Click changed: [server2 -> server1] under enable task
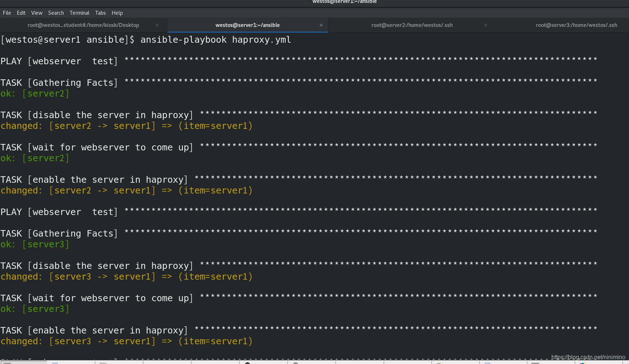Image resolution: width=629 pixels, height=364 pixels. click(126, 191)
